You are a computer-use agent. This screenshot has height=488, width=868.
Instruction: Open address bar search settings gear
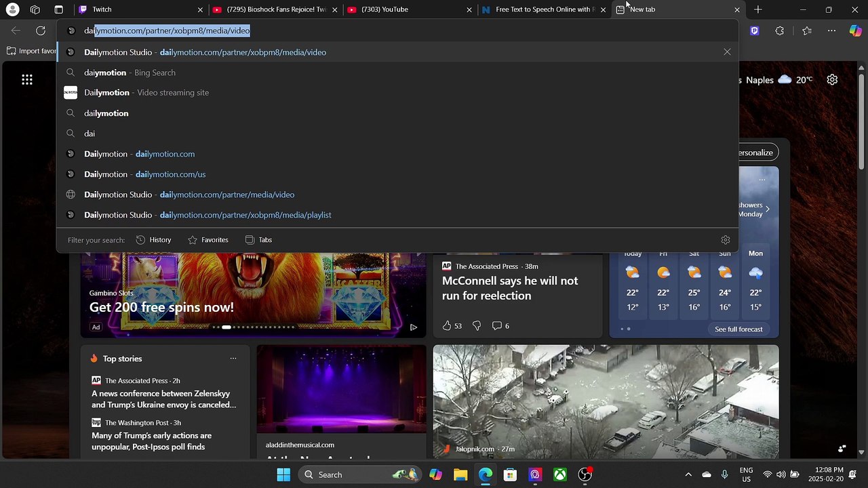pos(725,240)
